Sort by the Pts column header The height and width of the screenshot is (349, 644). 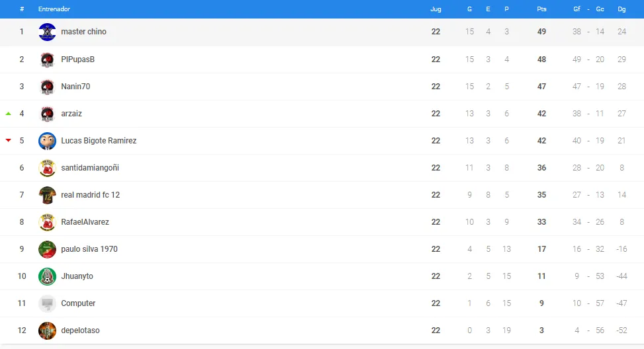click(541, 9)
